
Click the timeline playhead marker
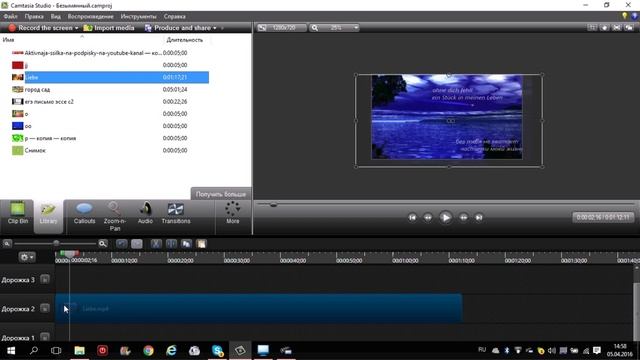[x=69, y=254]
